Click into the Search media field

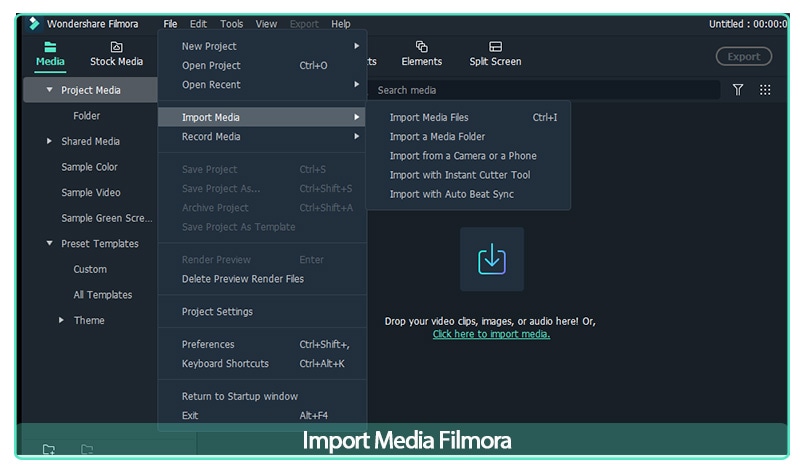click(x=543, y=90)
